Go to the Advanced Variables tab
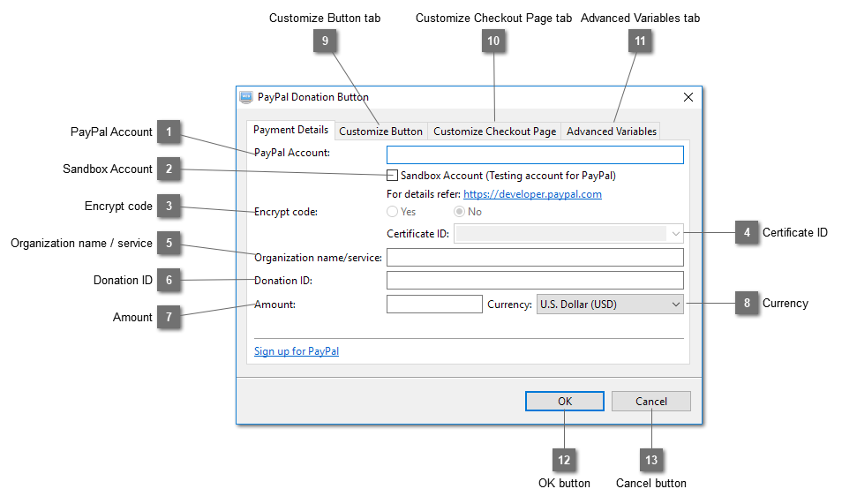 tap(611, 132)
